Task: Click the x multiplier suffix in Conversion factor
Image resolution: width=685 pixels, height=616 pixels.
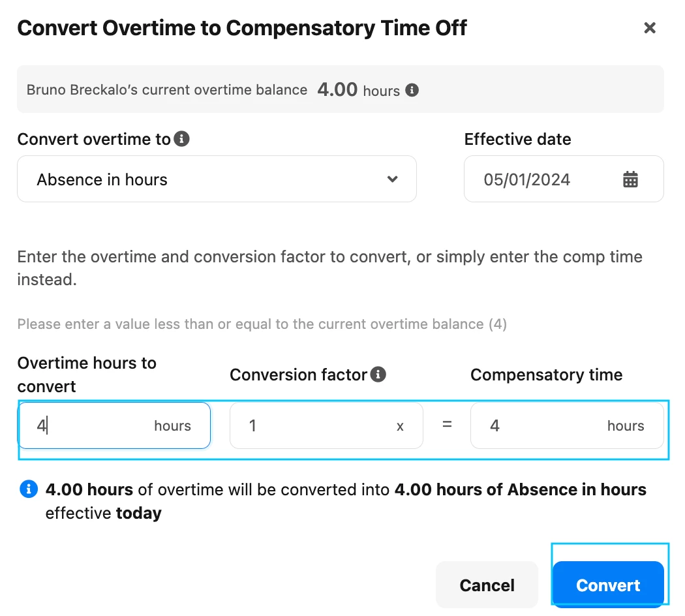Action: 400,426
